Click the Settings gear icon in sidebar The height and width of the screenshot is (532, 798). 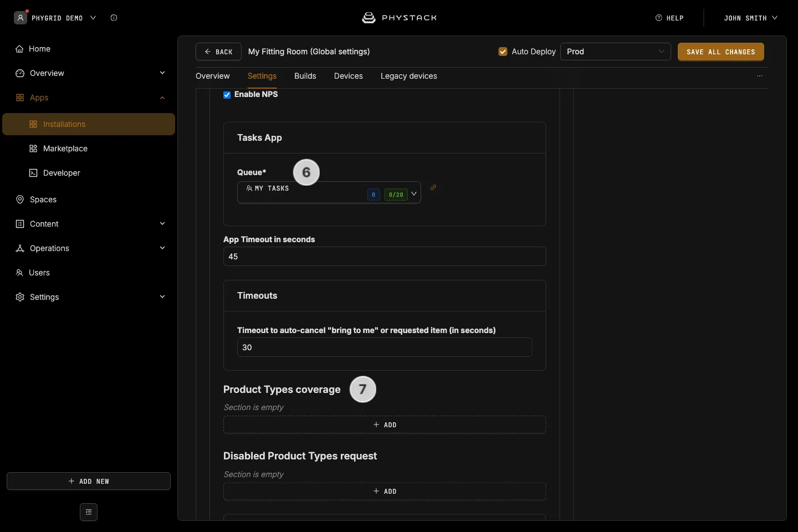coord(20,297)
